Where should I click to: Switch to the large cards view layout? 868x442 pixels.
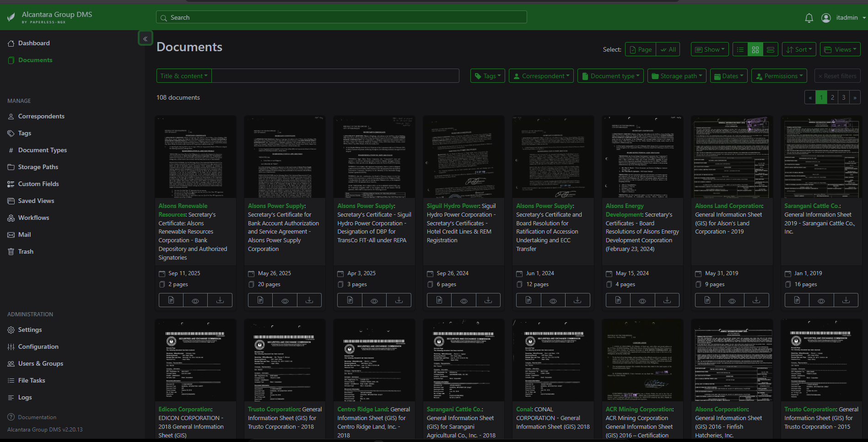771,49
